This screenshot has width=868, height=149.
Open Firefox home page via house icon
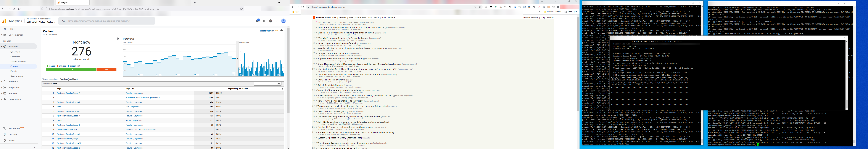pos(19,9)
